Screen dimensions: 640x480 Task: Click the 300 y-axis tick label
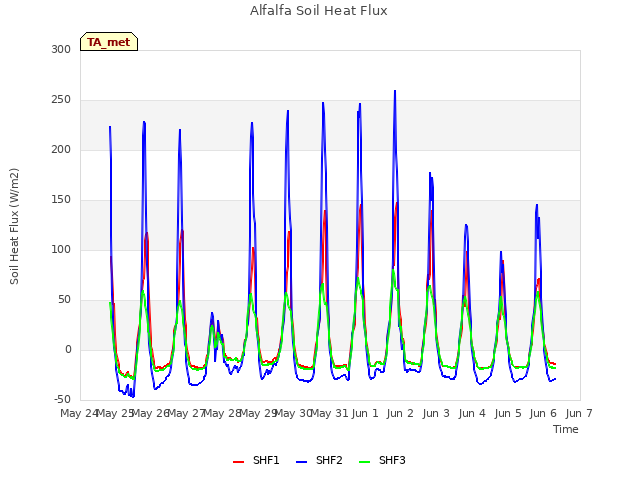click(x=61, y=49)
